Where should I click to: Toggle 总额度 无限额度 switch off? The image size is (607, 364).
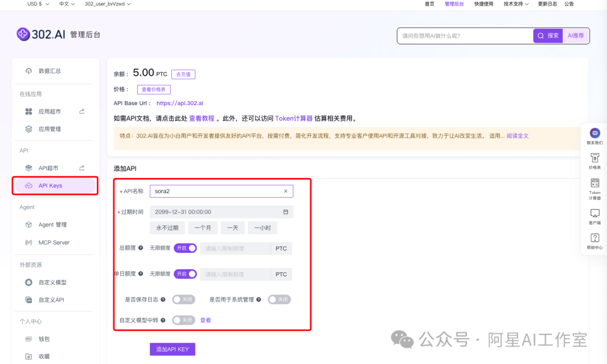tap(185, 248)
